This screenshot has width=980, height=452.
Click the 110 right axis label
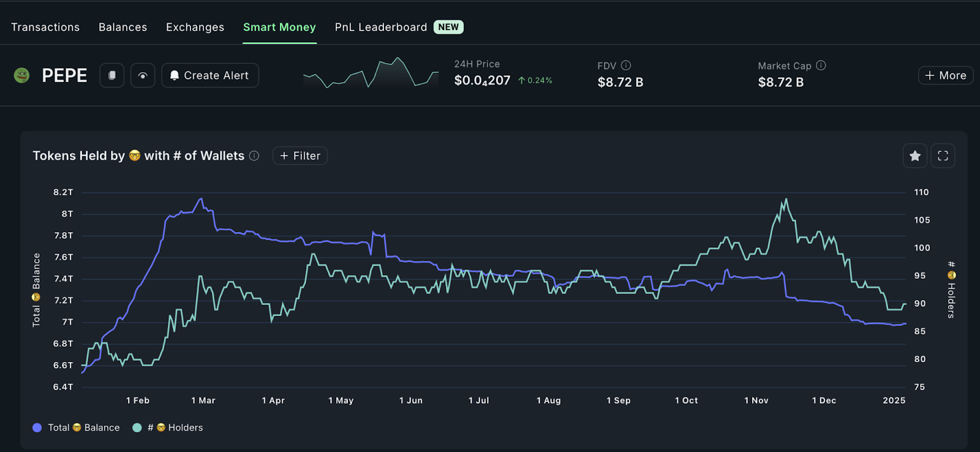[922, 192]
